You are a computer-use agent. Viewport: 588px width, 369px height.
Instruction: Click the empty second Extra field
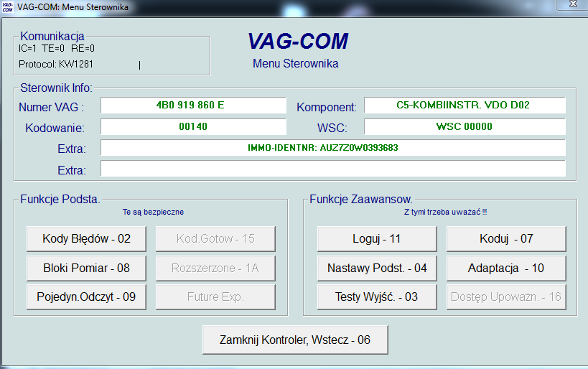(333, 169)
